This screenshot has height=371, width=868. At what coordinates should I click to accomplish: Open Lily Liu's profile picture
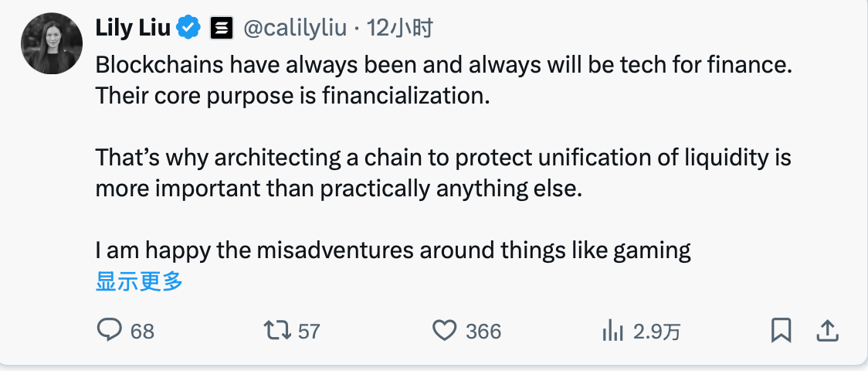53,44
